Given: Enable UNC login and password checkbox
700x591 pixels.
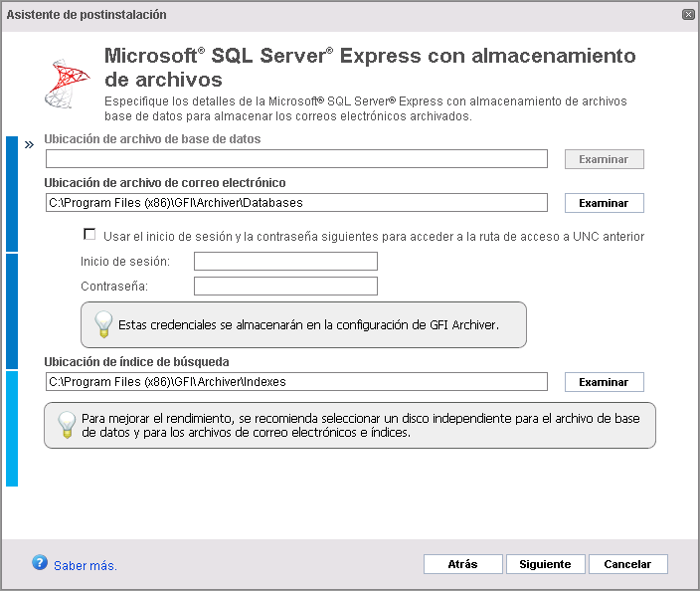Looking at the screenshot, I should [x=89, y=234].
